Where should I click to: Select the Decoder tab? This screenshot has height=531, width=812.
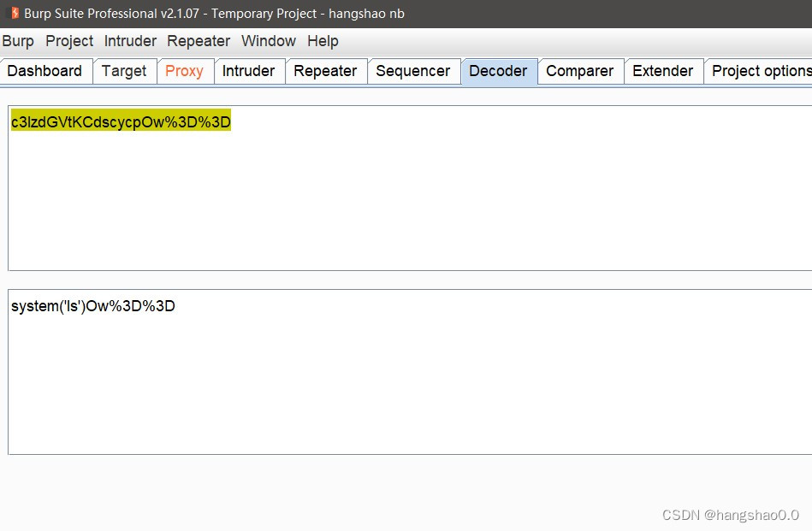[498, 71]
